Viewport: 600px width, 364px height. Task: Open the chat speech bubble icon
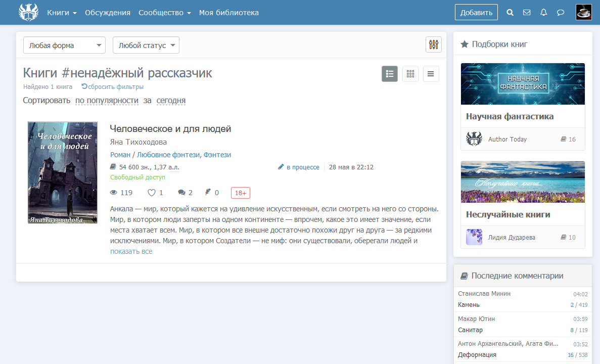click(x=560, y=13)
